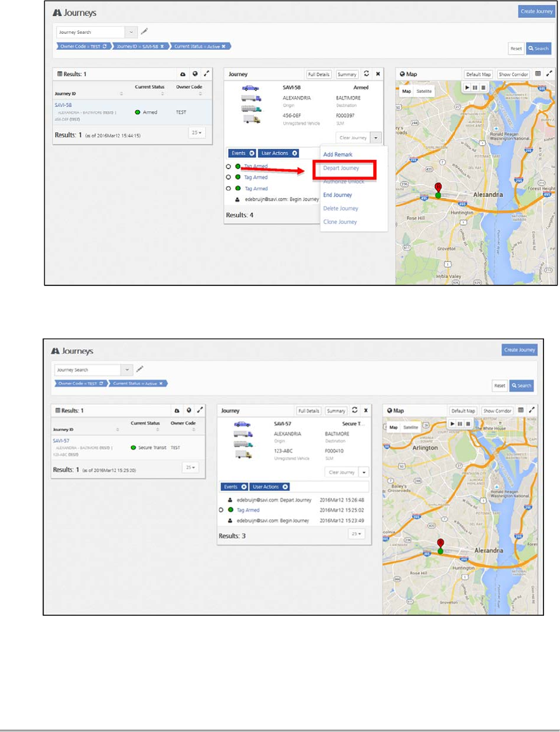
Task: Remove the Journey ID = SAVI-58 filter
Action: pyautogui.click(x=162, y=46)
